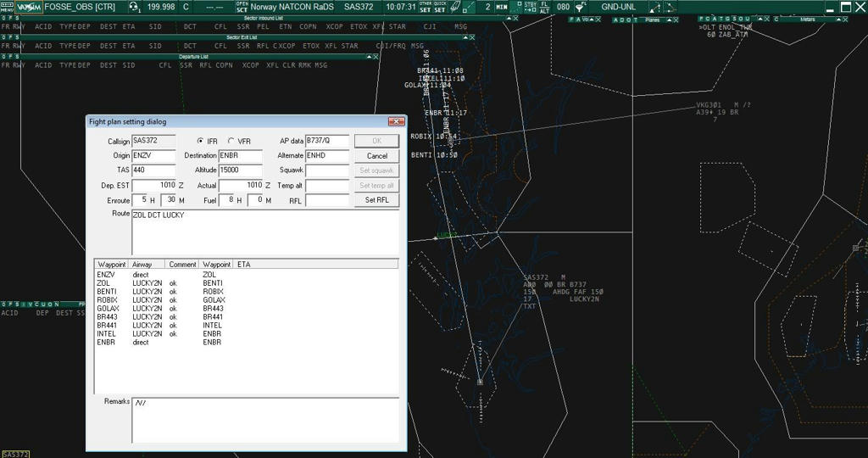This screenshot has height=458, width=868.
Task: Click the Quick Set toolbar button
Action: pyautogui.click(x=440, y=7)
